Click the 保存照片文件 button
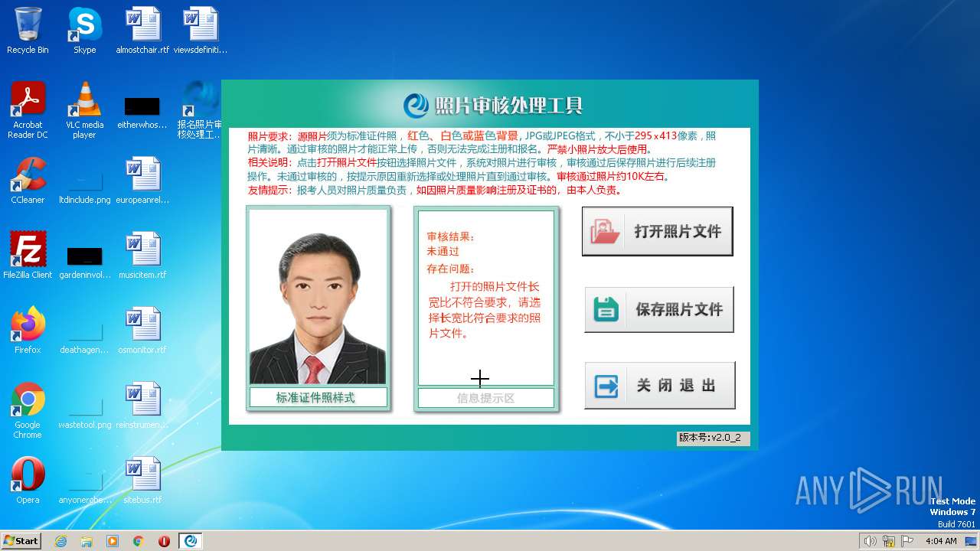Image resolution: width=980 pixels, height=551 pixels. click(x=659, y=309)
